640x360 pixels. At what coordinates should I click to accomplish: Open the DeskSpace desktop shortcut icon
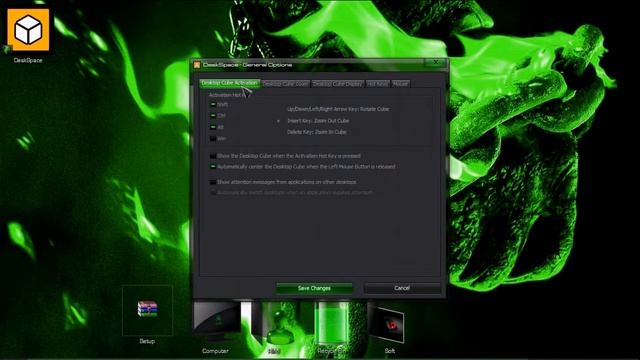pos(28,30)
